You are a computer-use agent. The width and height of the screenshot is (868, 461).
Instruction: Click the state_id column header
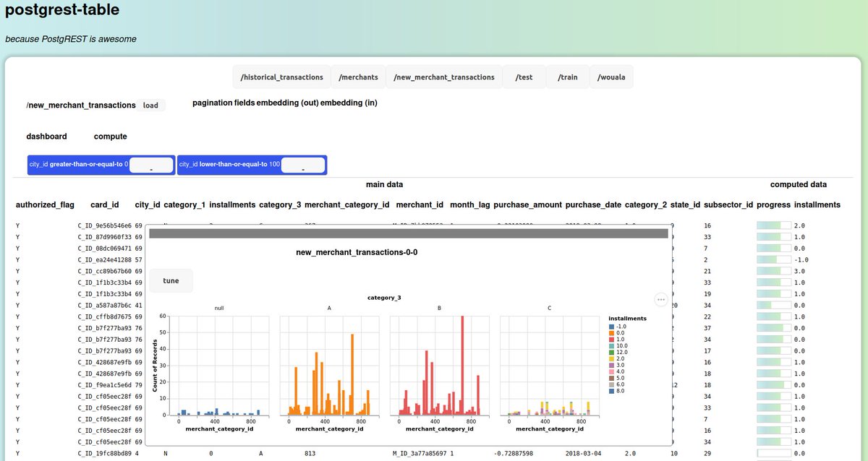click(685, 204)
